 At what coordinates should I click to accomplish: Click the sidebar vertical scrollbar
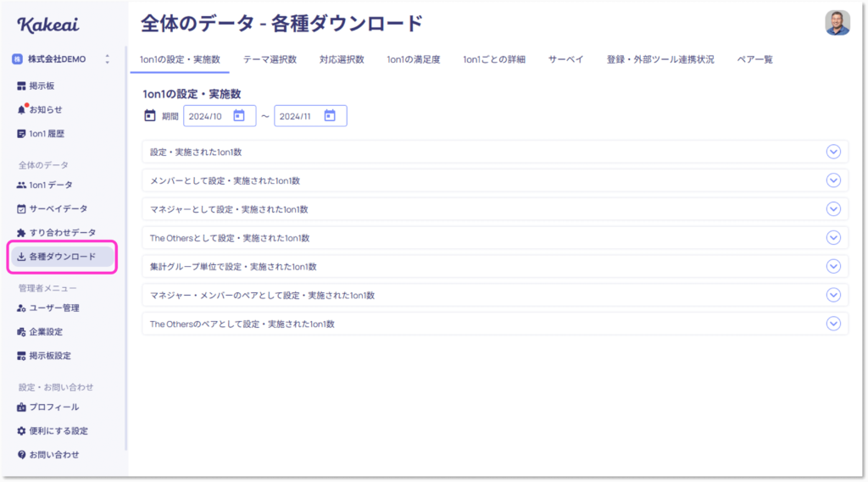click(125, 249)
